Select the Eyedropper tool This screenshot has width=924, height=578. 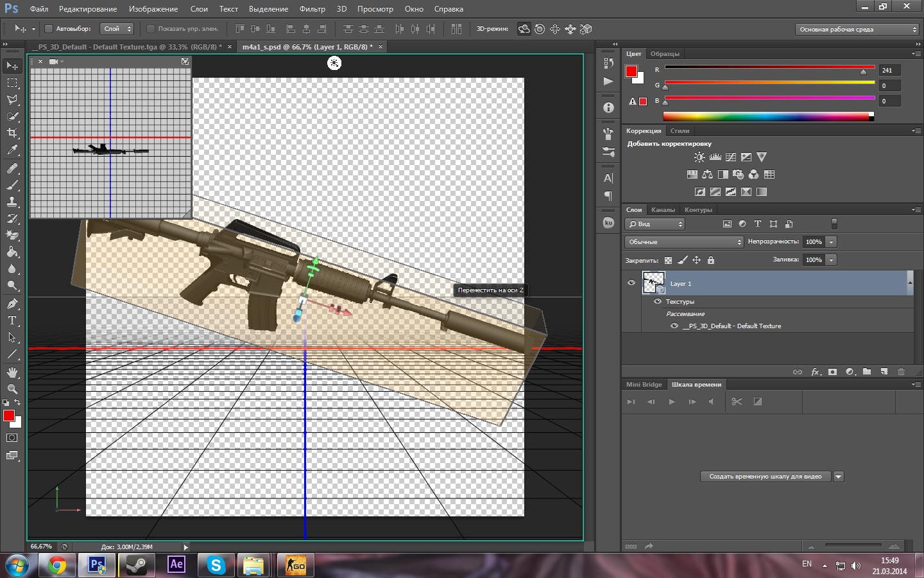coord(12,150)
